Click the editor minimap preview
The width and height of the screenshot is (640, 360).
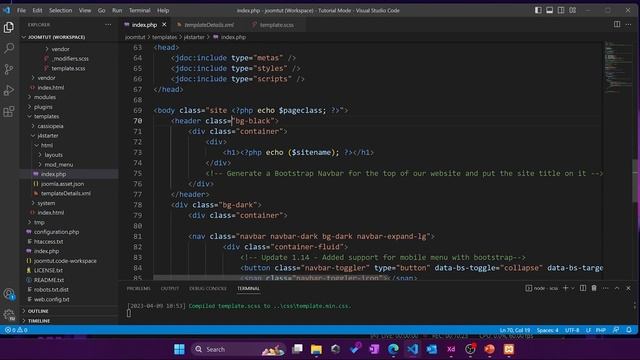tap(618, 67)
